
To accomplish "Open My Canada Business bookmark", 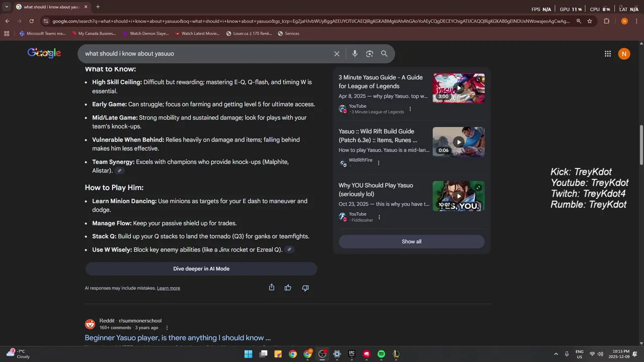I will click(x=94, y=34).
